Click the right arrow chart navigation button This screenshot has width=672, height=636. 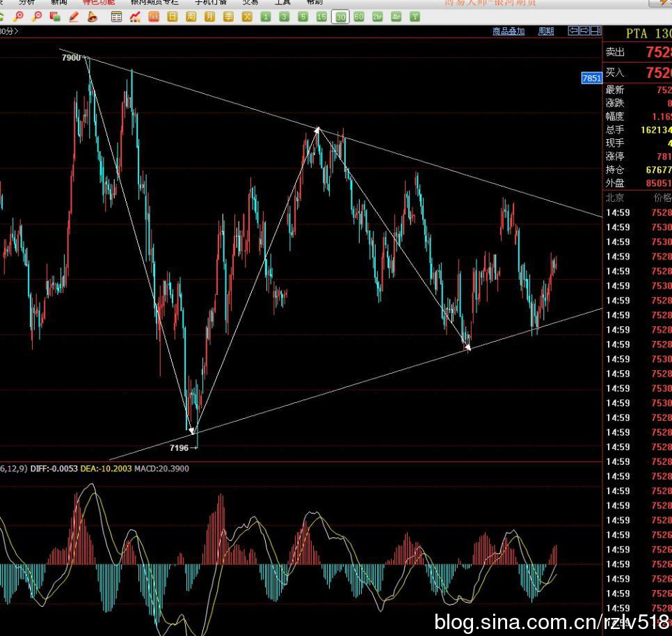coord(584,31)
